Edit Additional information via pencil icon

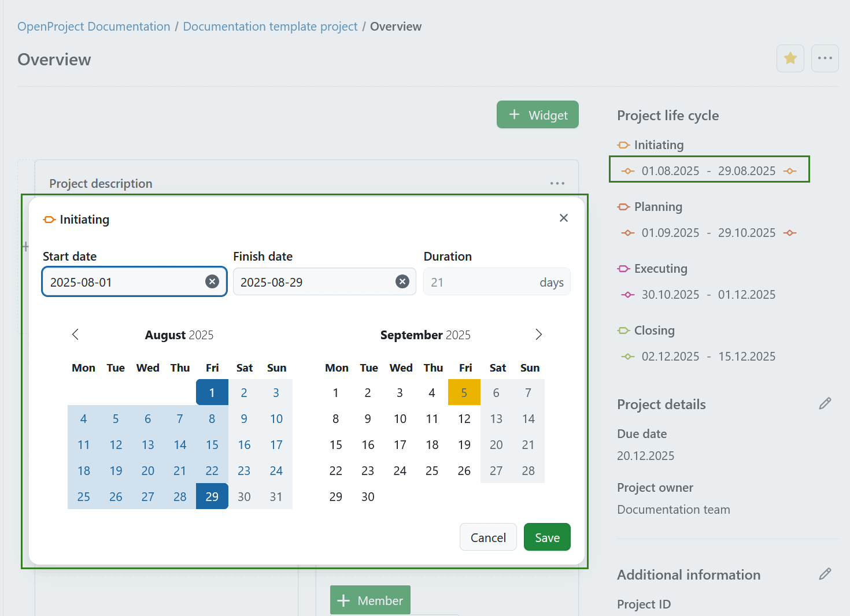tap(825, 574)
